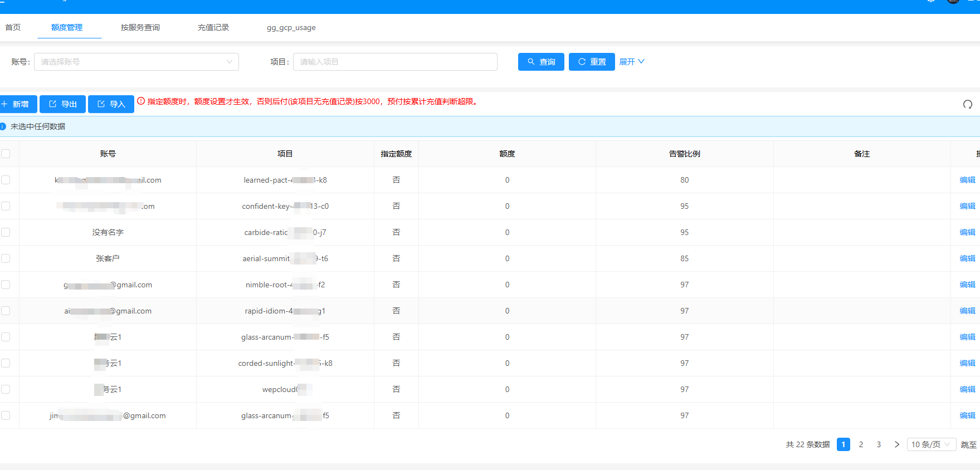Screen dimensions: 980x470
Task: Go to page 2 of results
Action: coord(861,444)
